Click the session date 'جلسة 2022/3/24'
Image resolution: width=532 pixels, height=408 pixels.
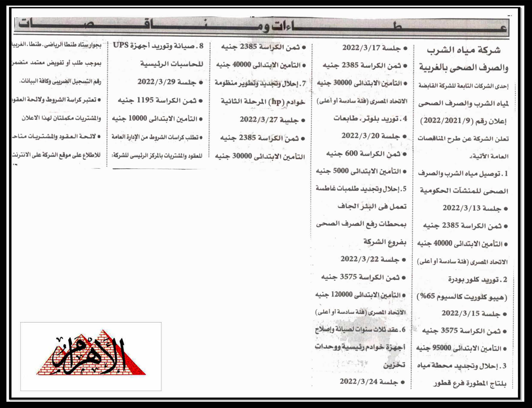372,382
